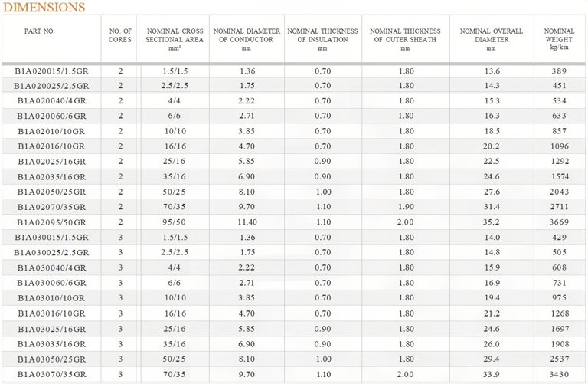Click the DIMENSIONS heading
This screenshot has width=588, height=384.
pos(44,7)
